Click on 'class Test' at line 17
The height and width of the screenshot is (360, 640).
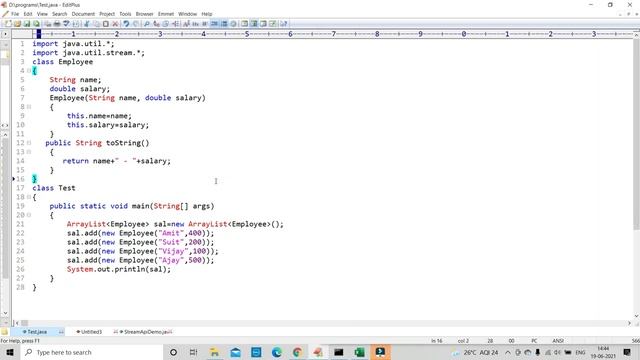coord(54,188)
